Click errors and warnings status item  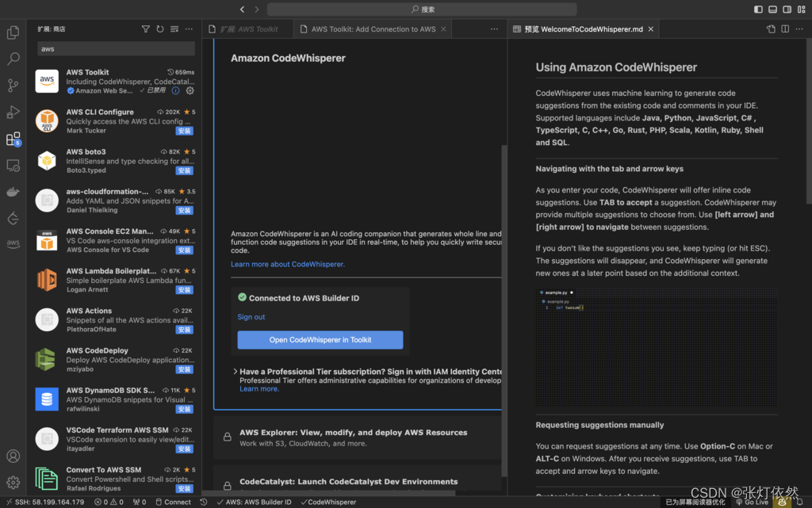click(109, 502)
